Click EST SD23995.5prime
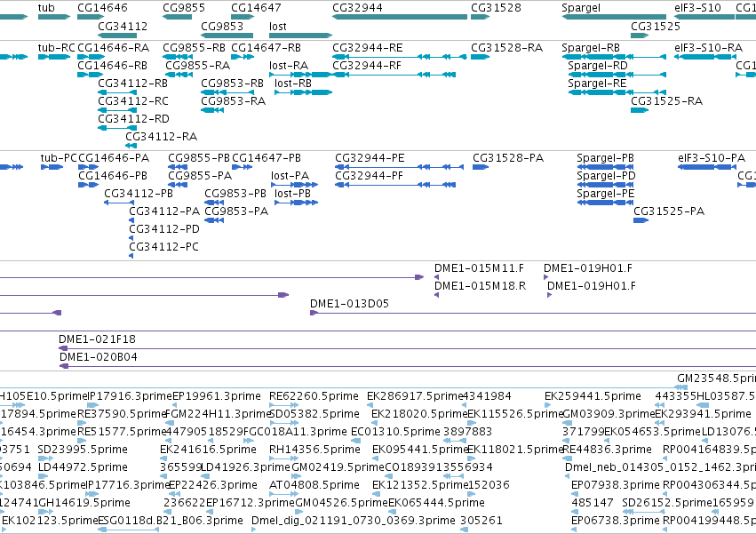 (45, 458)
